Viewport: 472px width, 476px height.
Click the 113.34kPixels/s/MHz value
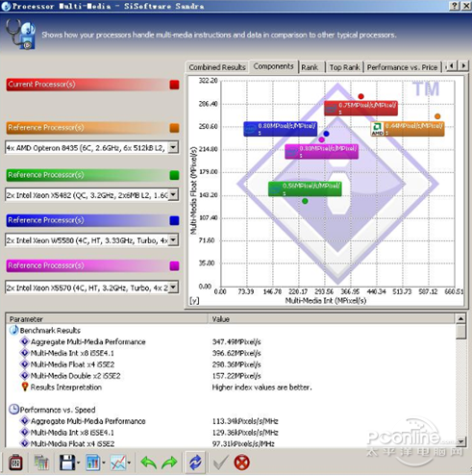click(245, 421)
